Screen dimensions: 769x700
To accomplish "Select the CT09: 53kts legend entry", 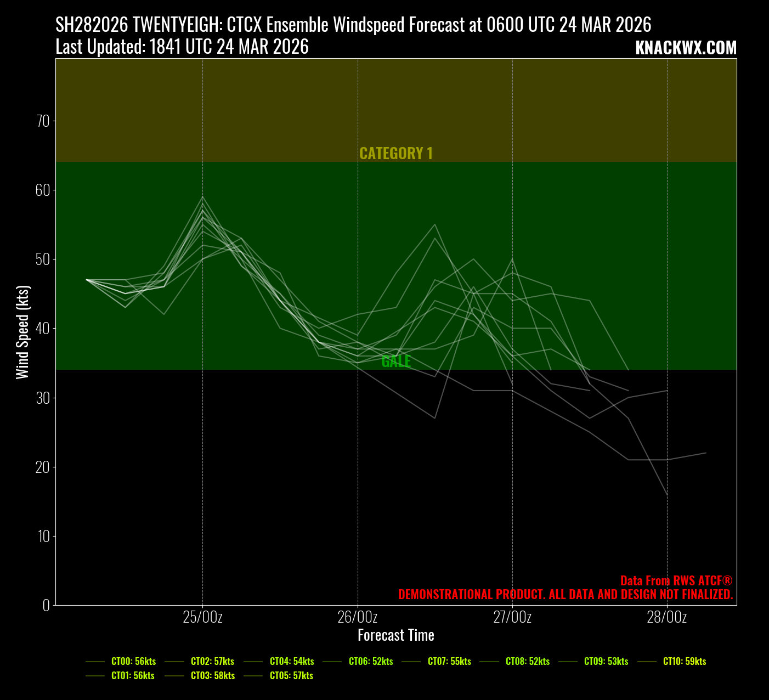I will pos(606,662).
